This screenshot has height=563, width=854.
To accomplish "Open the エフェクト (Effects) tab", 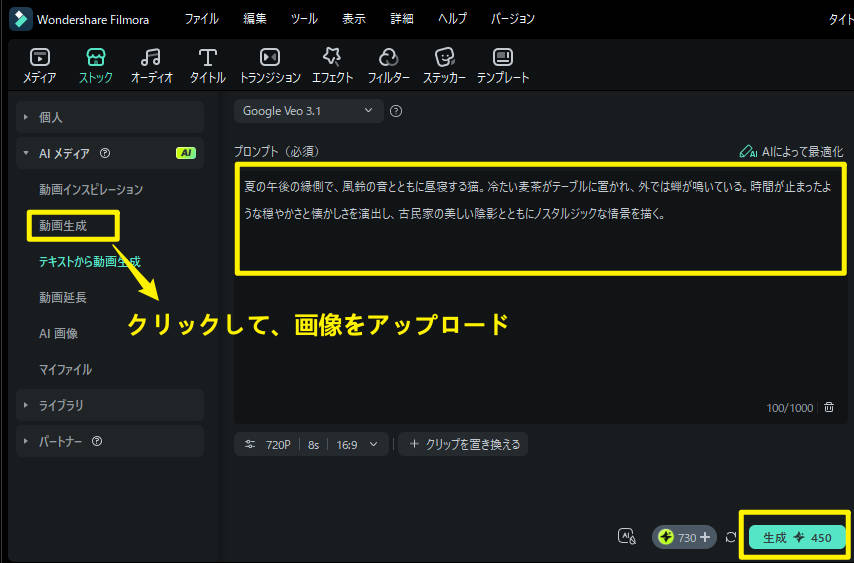I will 332,65.
